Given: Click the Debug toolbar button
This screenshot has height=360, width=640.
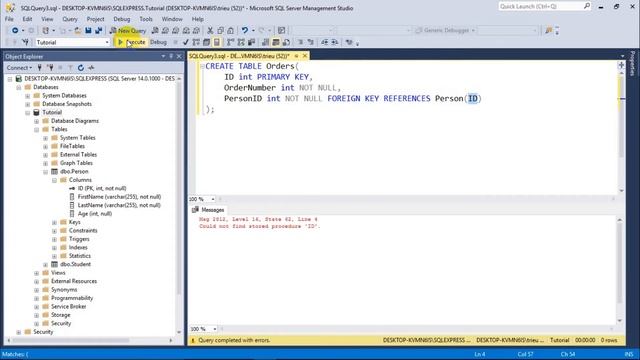Looking at the screenshot, I should tap(158, 42).
